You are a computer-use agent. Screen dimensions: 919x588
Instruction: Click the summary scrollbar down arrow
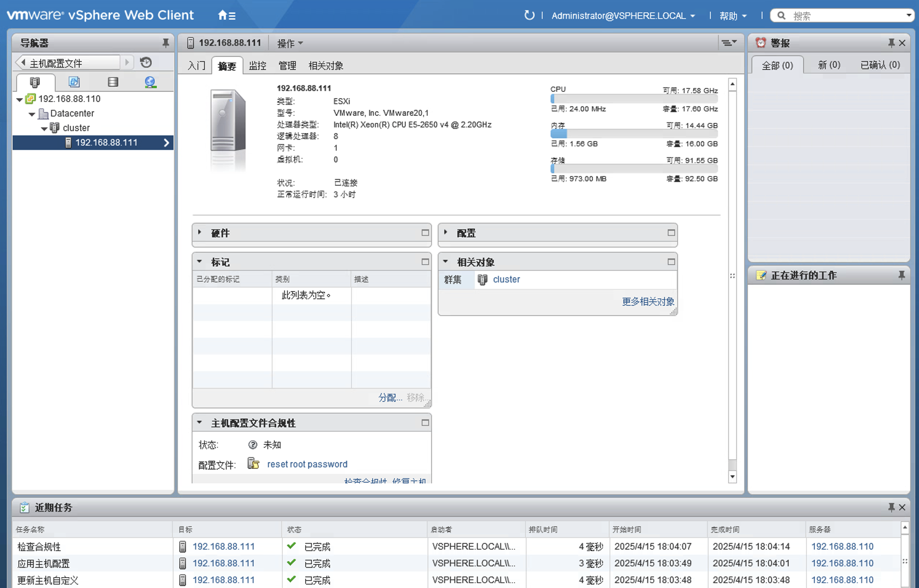click(732, 476)
